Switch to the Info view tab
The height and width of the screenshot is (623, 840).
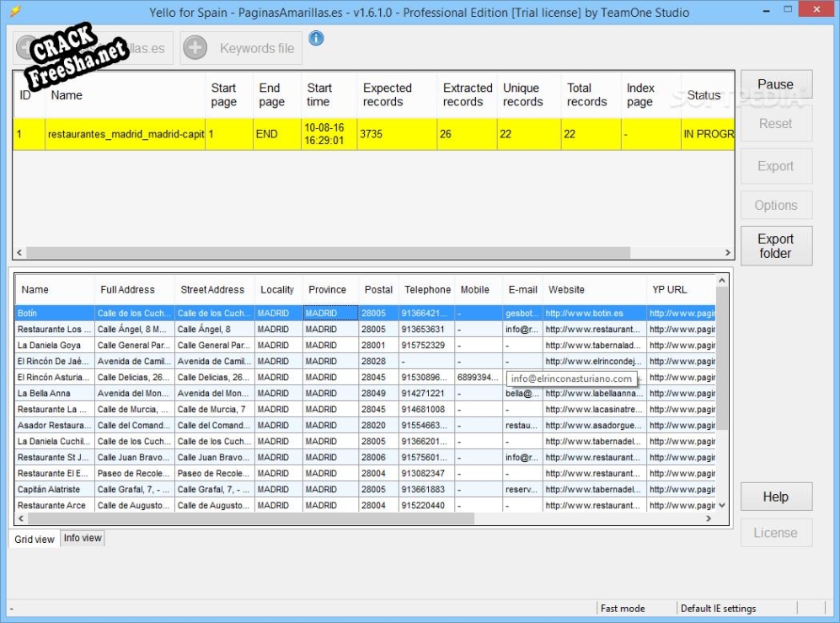point(83,538)
